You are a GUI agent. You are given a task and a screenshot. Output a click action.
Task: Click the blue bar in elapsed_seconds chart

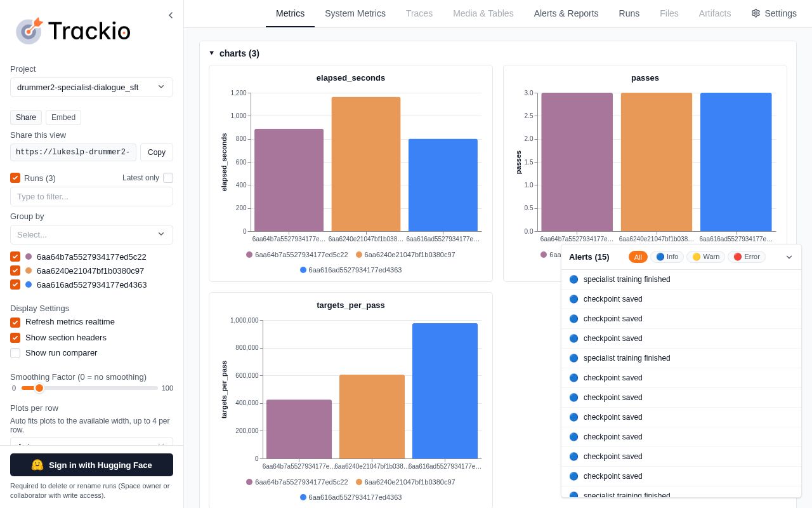(443, 185)
